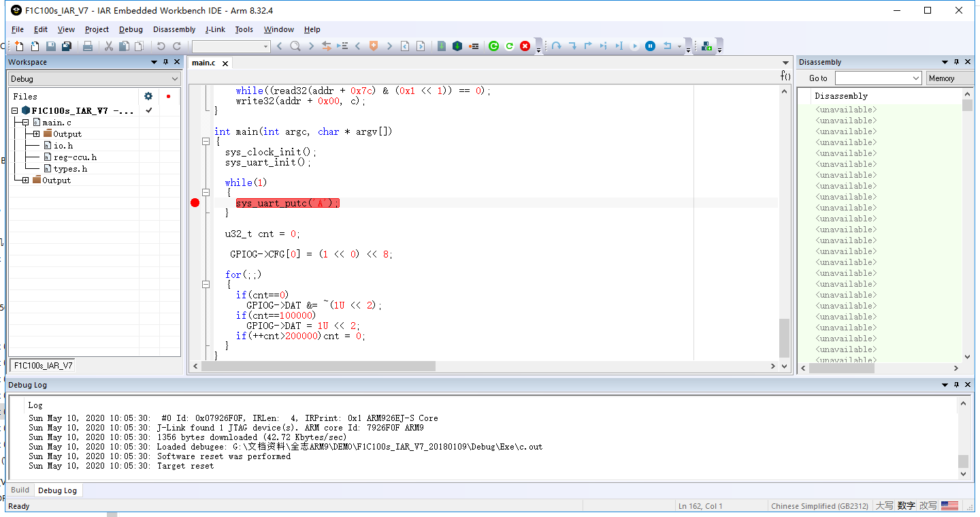Select types.h in workspace tree
The height and width of the screenshot is (517, 980).
point(71,169)
